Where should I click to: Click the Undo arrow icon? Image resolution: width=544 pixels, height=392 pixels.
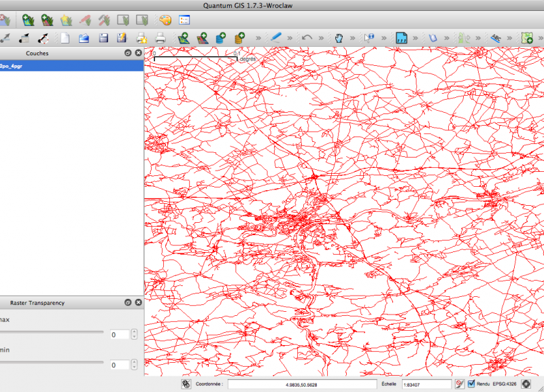tap(307, 38)
